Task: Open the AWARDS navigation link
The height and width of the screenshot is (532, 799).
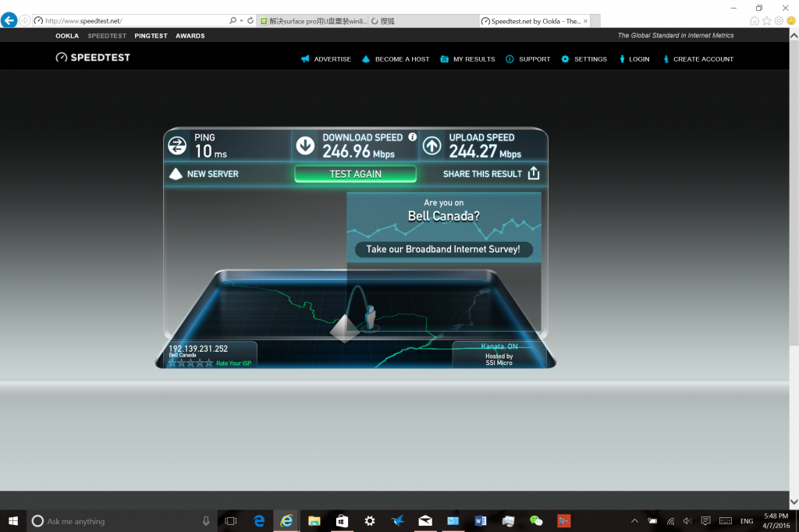Action: click(190, 36)
